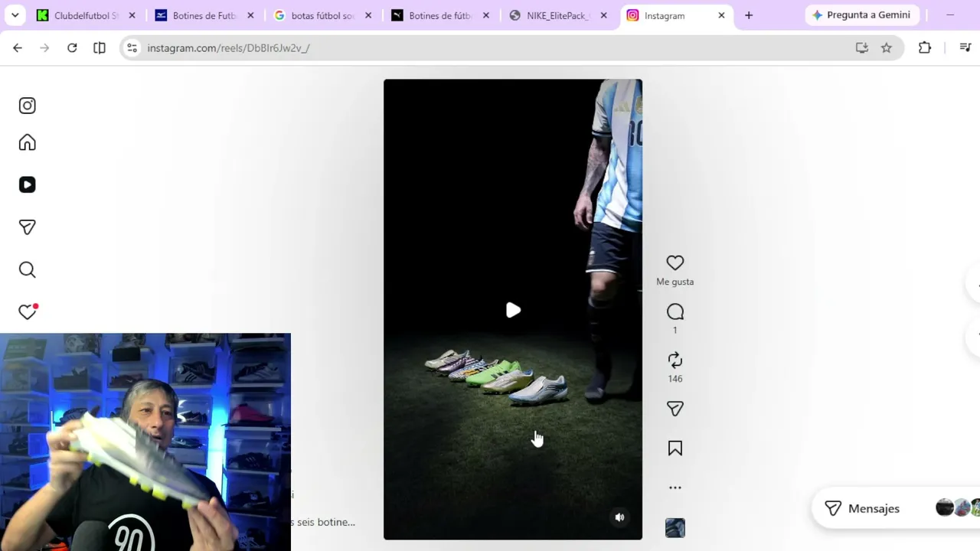Open the reel's audio thumbnail
This screenshot has height=551, width=980.
click(675, 528)
